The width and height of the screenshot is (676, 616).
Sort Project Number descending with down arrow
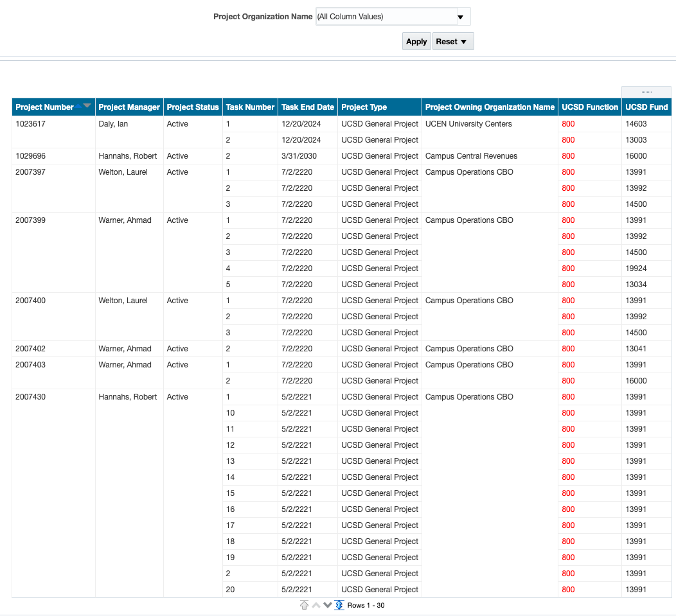tap(87, 105)
